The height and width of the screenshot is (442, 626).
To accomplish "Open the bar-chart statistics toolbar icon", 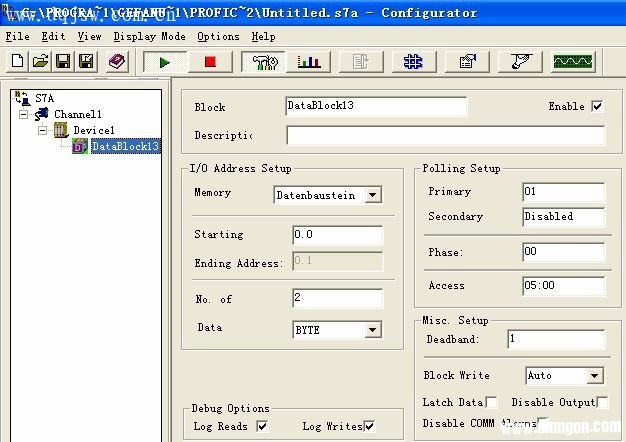I will coord(309,62).
